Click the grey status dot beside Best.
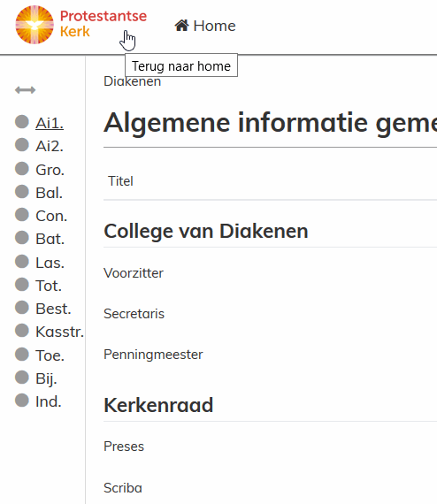This screenshot has width=437, height=504. (22, 308)
